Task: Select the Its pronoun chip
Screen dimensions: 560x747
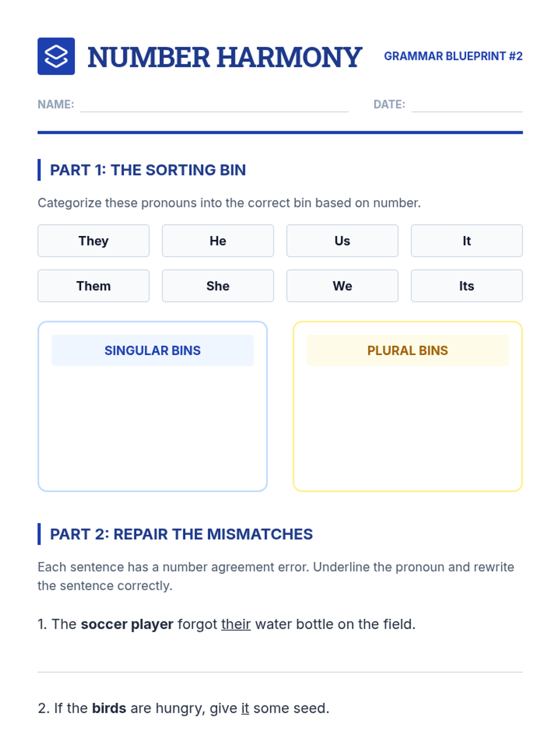Action: coord(467,286)
